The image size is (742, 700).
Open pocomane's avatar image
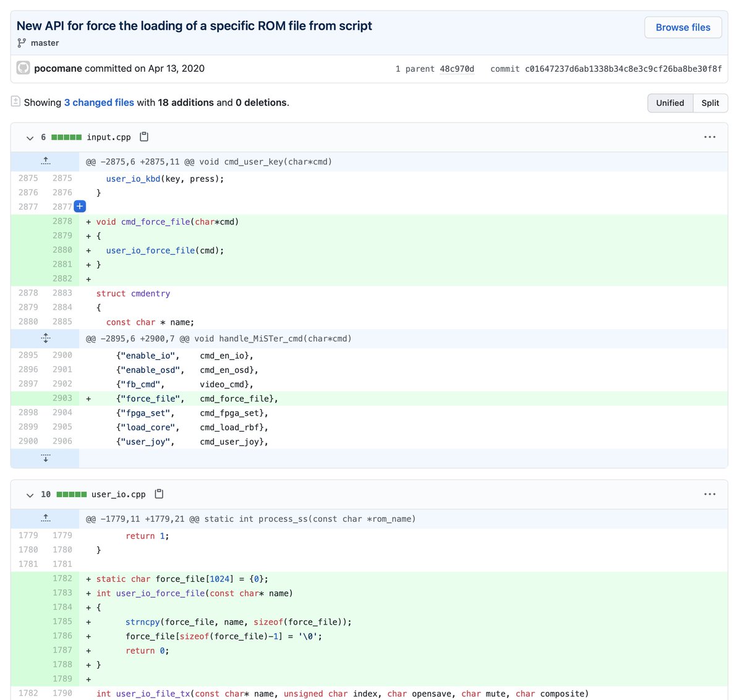tap(23, 68)
